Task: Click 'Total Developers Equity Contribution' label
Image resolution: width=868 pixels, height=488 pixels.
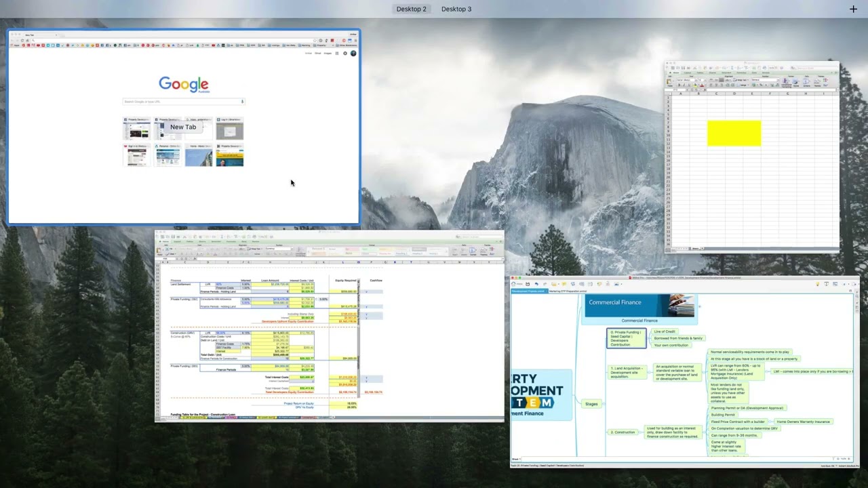Action: click(x=290, y=392)
